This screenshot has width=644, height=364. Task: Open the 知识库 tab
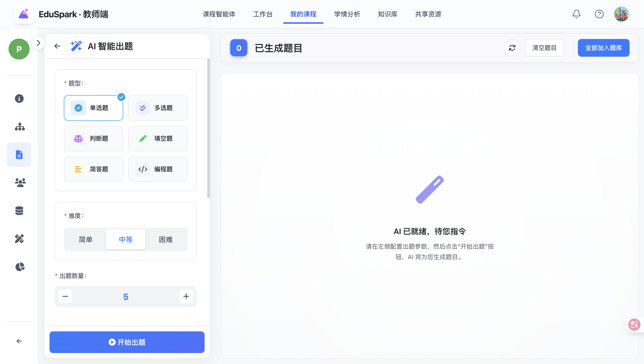(x=387, y=14)
